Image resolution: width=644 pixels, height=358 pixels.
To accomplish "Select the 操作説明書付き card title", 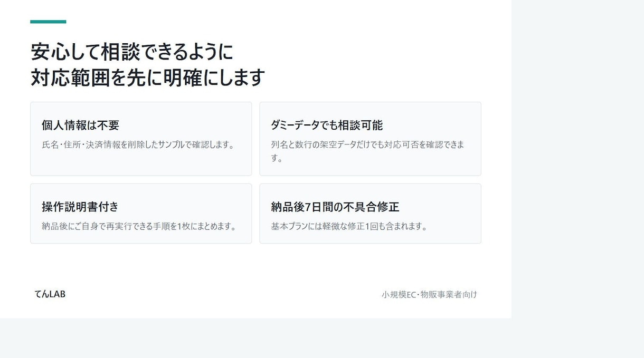I will (80, 207).
